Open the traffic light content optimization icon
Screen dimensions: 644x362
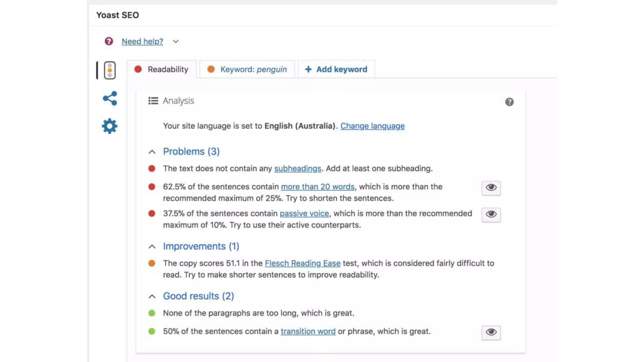110,70
